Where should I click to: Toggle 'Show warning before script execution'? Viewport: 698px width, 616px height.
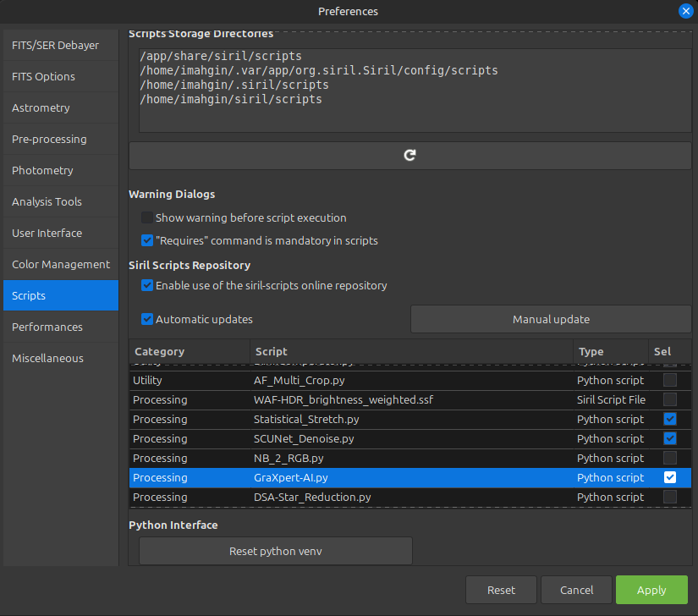(147, 217)
